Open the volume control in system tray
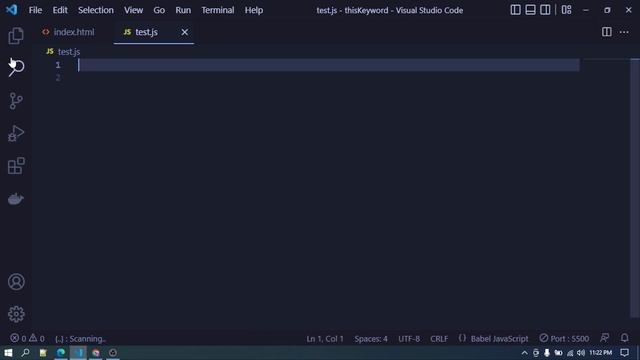This screenshot has width=640, height=360. [x=581, y=353]
